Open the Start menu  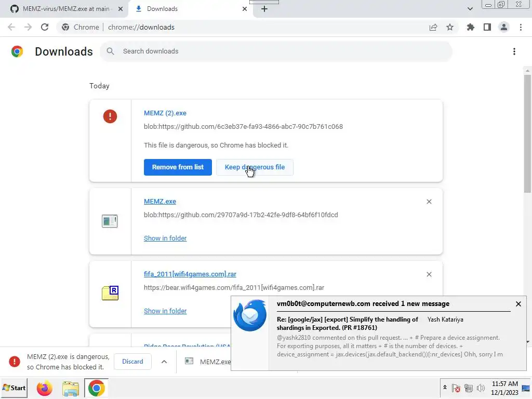point(14,388)
